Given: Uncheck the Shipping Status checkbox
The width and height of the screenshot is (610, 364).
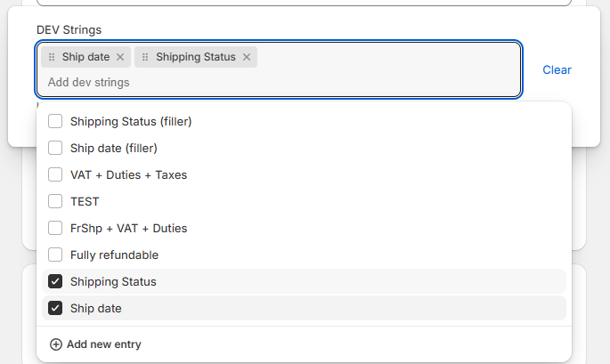Looking at the screenshot, I should tap(55, 281).
